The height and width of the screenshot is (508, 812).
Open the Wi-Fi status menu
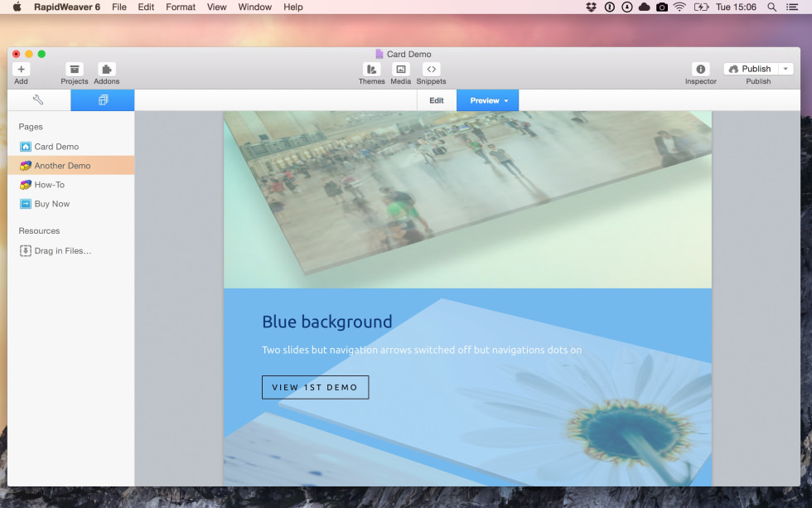(679, 7)
